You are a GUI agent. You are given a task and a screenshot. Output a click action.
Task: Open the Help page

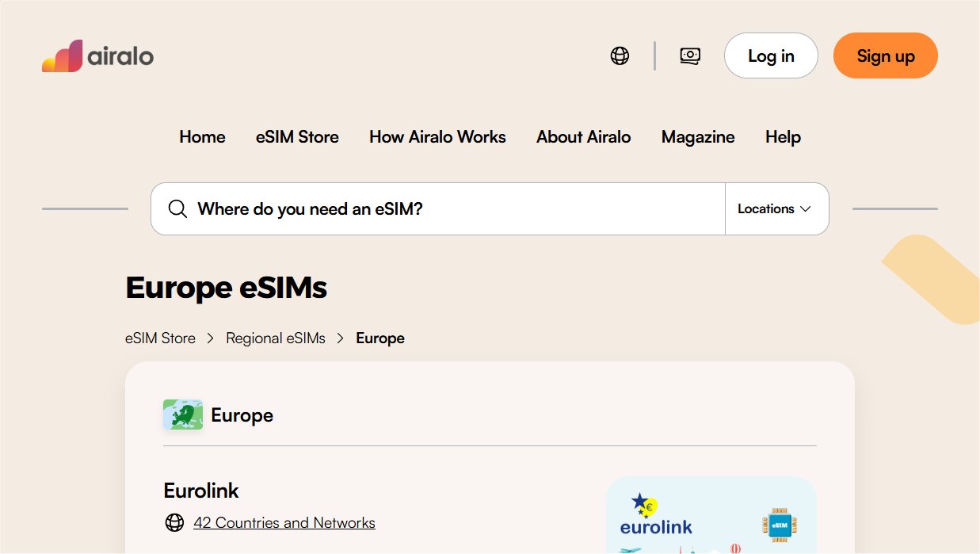[x=783, y=137]
